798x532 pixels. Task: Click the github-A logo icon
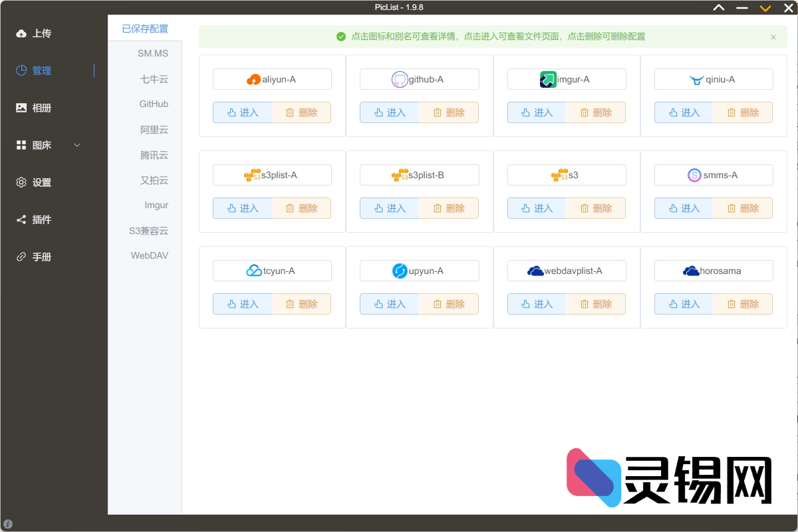point(399,80)
